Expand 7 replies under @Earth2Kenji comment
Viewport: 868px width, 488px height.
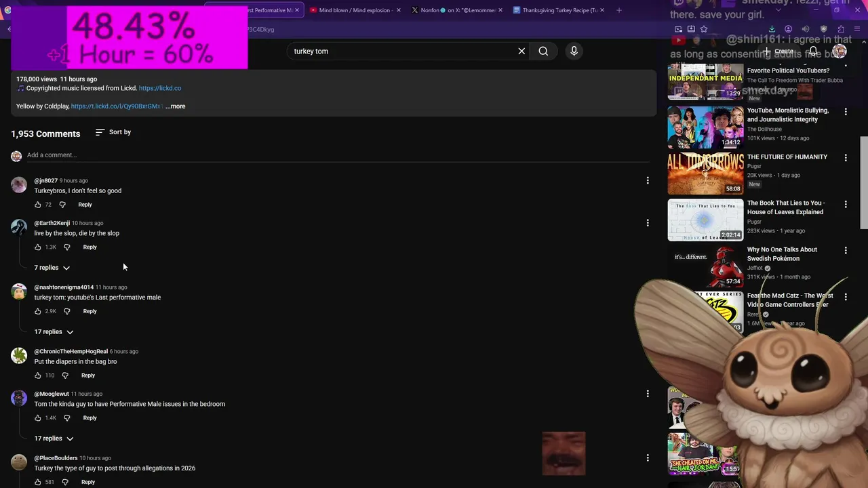52,268
